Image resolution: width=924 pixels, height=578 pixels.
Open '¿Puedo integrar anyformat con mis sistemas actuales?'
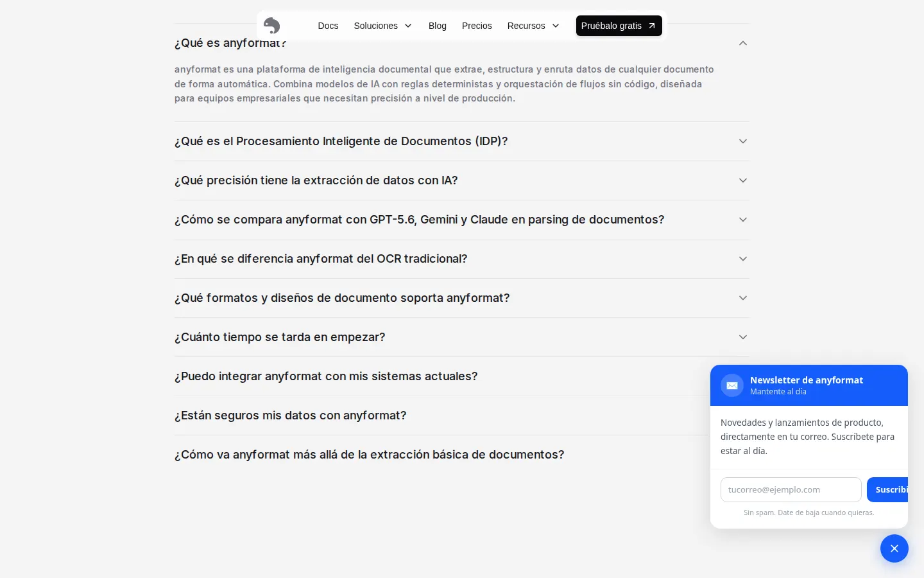(326, 376)
